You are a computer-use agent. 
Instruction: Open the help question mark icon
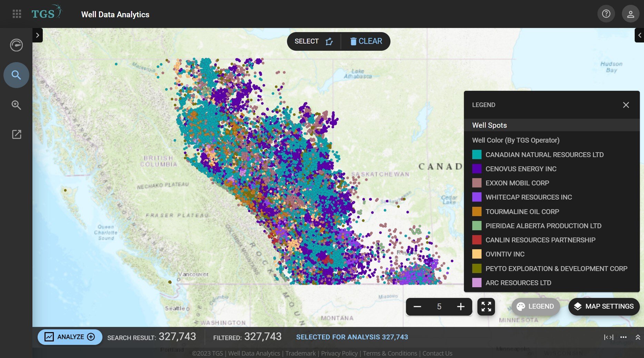[x=606, y=14]
